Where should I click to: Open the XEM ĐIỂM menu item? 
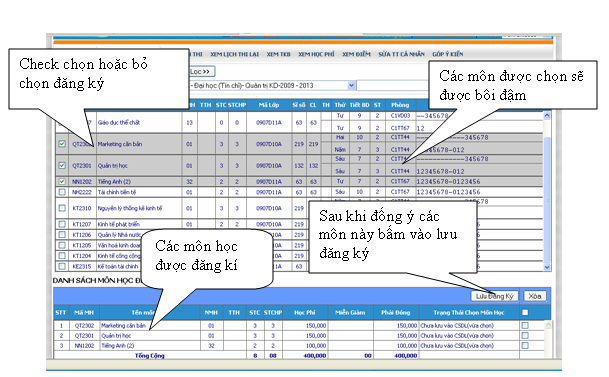(x=356, y=54)
